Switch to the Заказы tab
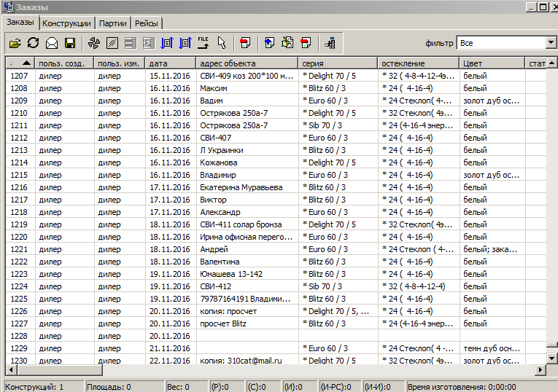The width and height of the screenshot is (558, 392). [x=20, y=23]
